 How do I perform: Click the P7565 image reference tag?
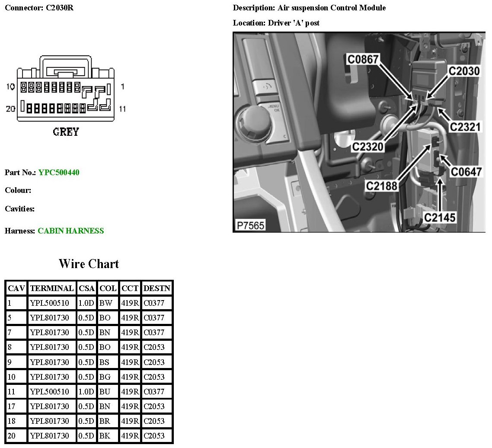click(250, 225)
